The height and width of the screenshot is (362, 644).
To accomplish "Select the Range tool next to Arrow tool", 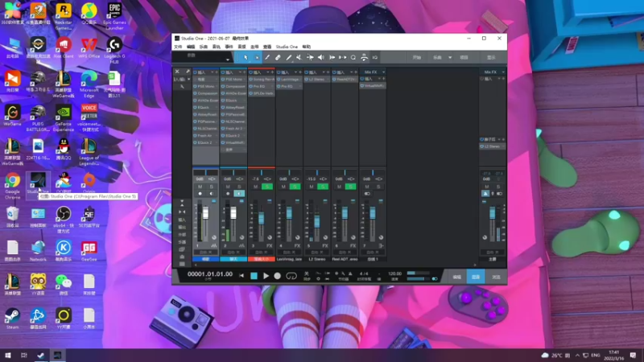I will (x=256, y=58).
